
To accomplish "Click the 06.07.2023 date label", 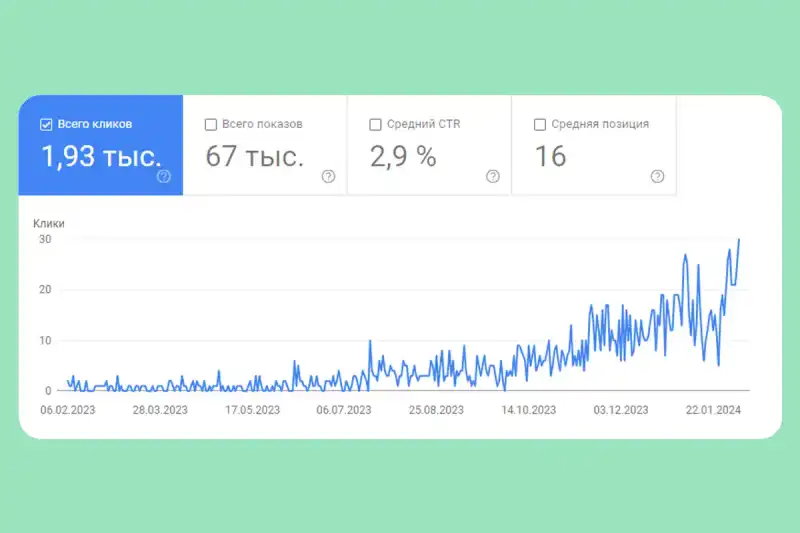I will (344, 410).
